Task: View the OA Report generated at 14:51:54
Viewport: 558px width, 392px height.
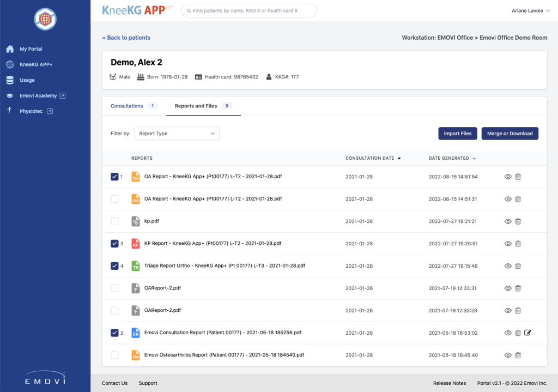Action: [508, 177]
